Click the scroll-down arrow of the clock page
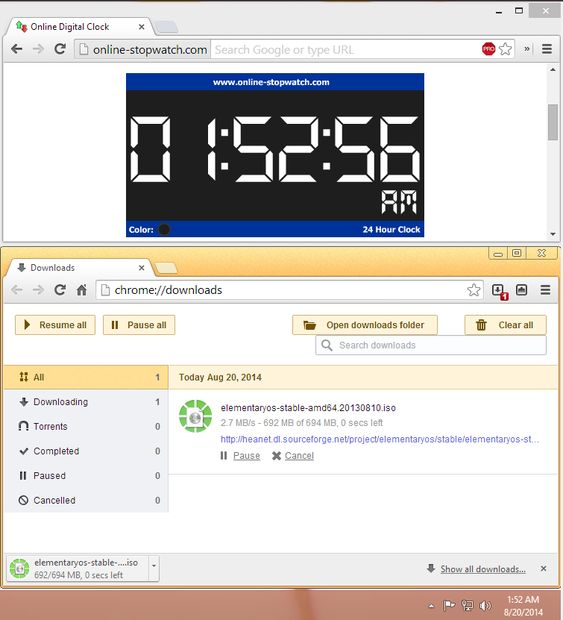The width and height of the screenshot is (563, 620). click(553, 234)
